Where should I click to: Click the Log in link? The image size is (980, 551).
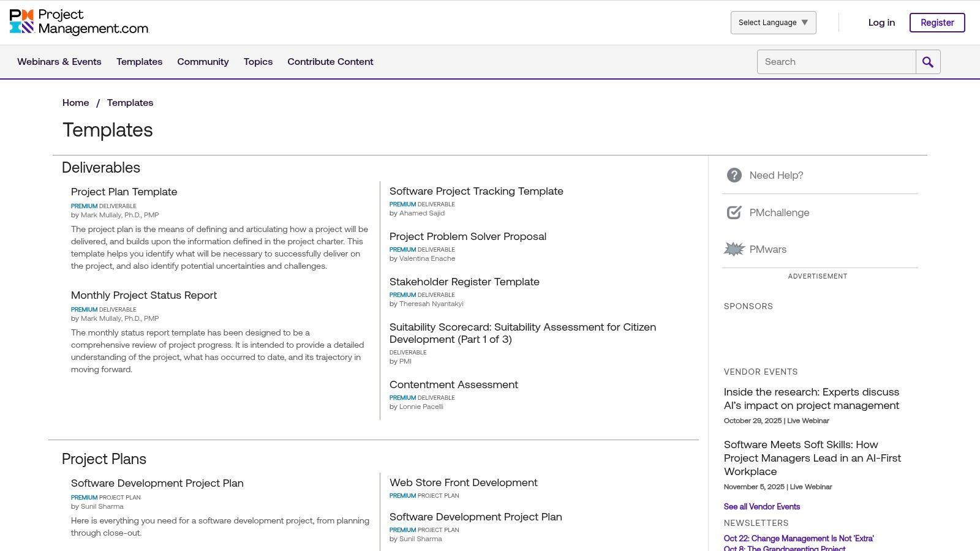881,22
